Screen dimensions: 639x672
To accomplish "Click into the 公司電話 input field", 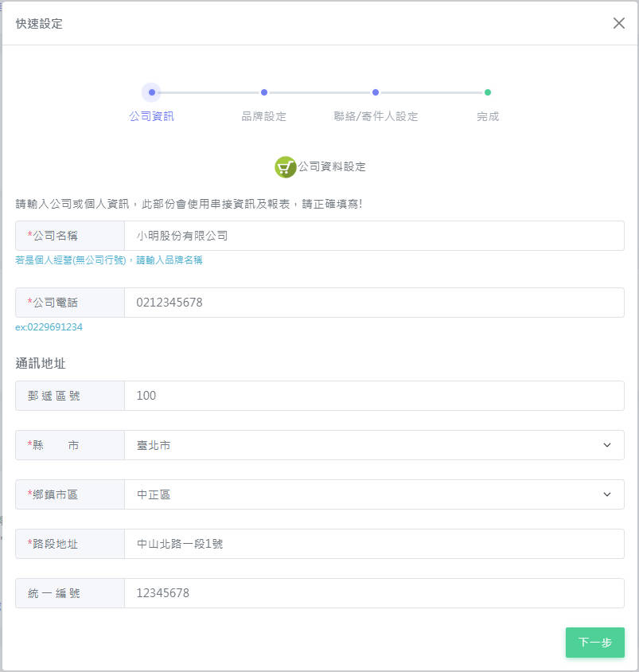I will point(374,303).
